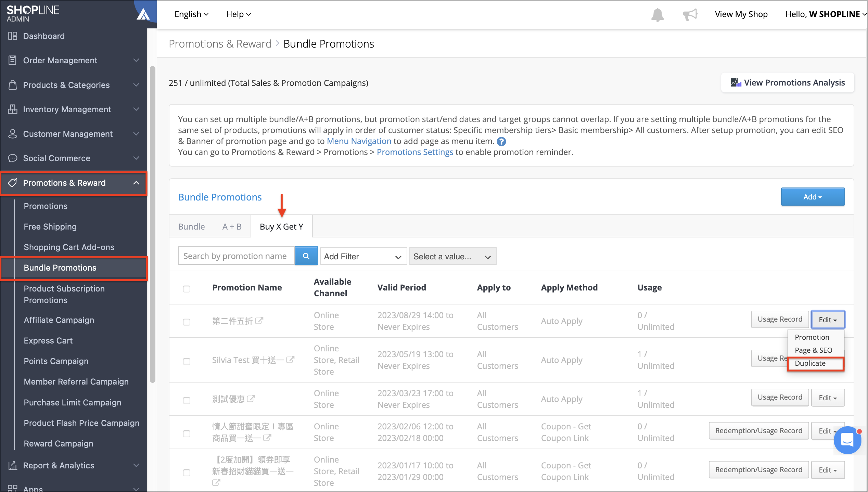Click the Report & Analytics chart icon
This screenshot has width=868, height=492.
point(13,465)
